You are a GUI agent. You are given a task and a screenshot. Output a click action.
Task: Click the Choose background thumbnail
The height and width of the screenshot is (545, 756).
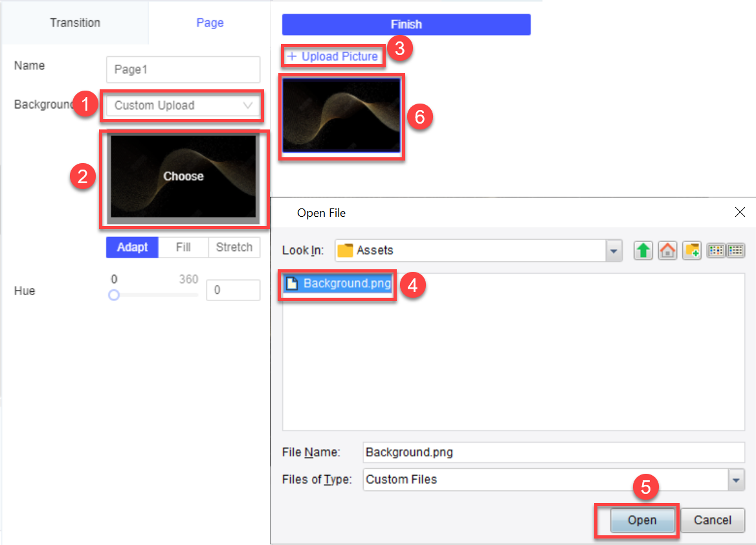[183, 176]
